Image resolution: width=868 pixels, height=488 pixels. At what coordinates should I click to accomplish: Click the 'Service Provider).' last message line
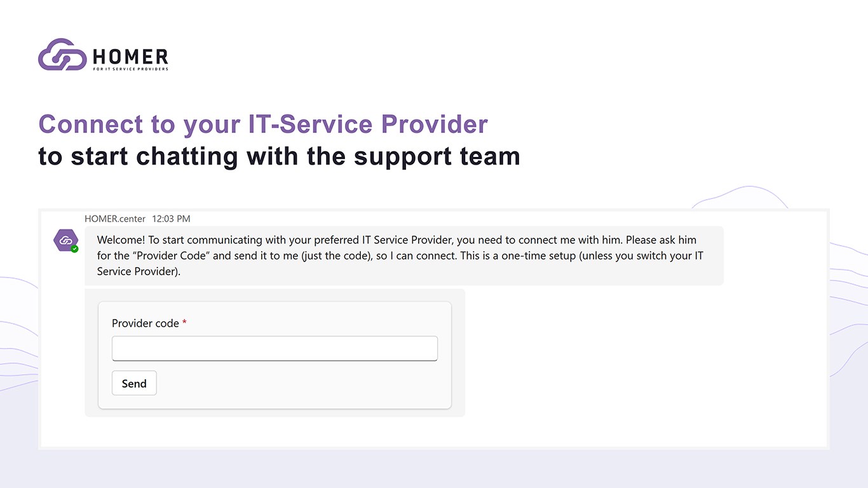pos(139,272)
